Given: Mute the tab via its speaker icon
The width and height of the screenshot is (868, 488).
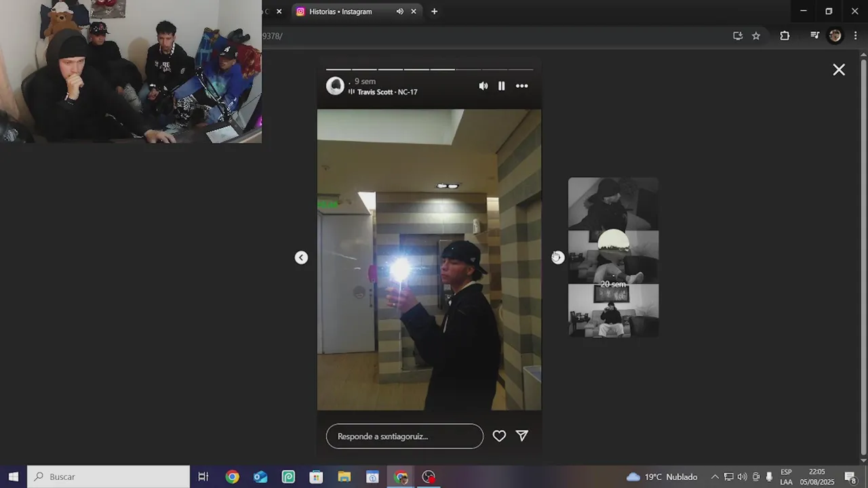Looking at the screenshot, I should [400, 12].
